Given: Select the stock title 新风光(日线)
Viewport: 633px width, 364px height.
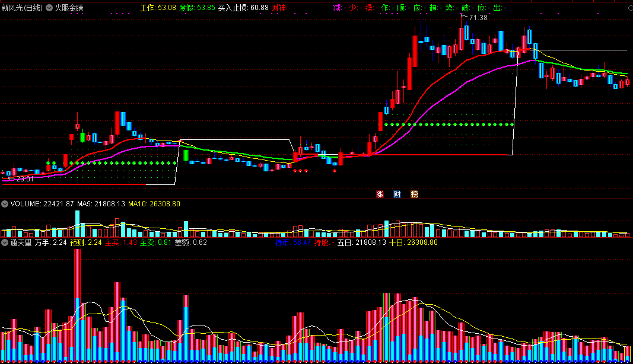Looking at the screenshot, I should click(22, 8).
